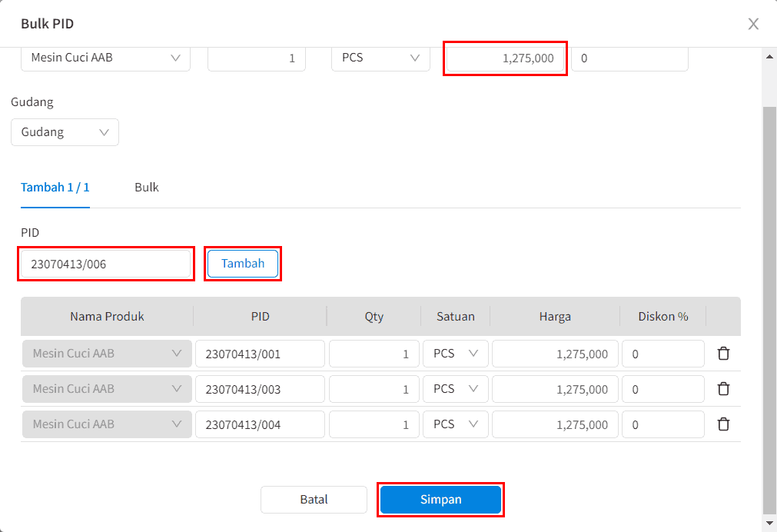
Task: Click the Qty field in row 23070413/003
Action: pyautogui.click(x=374, y=389)
